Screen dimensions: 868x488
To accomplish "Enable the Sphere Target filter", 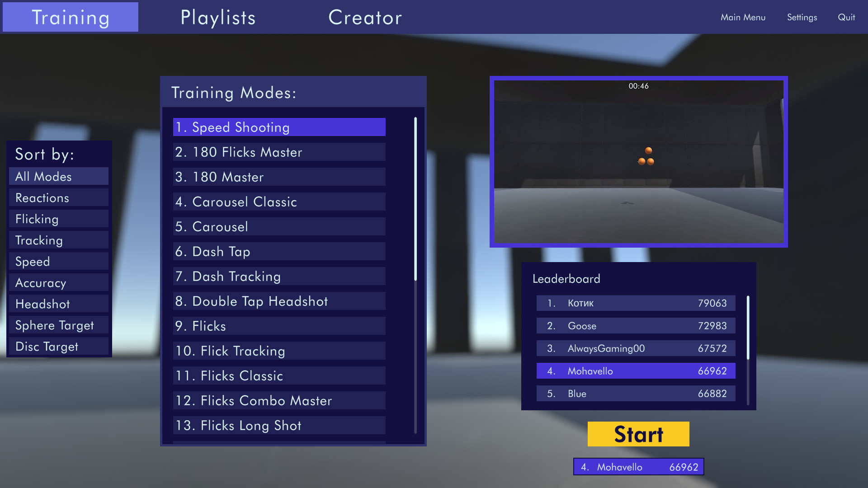I will 58,325.
